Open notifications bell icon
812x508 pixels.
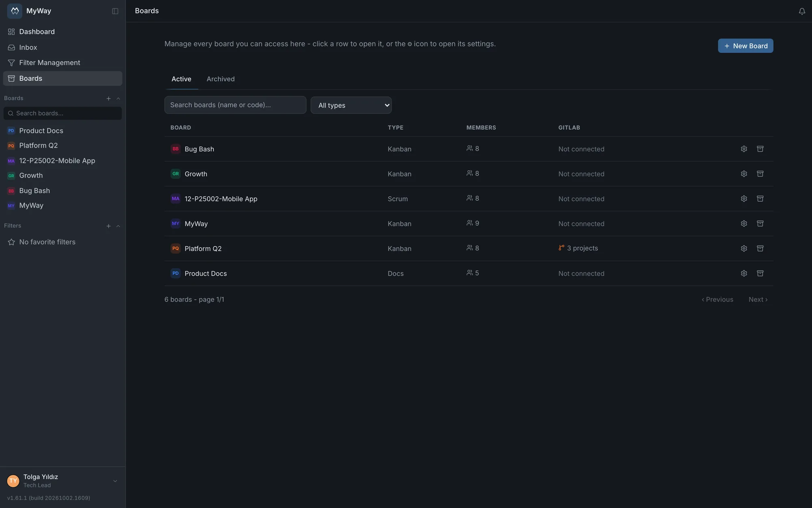coord(802,11)
